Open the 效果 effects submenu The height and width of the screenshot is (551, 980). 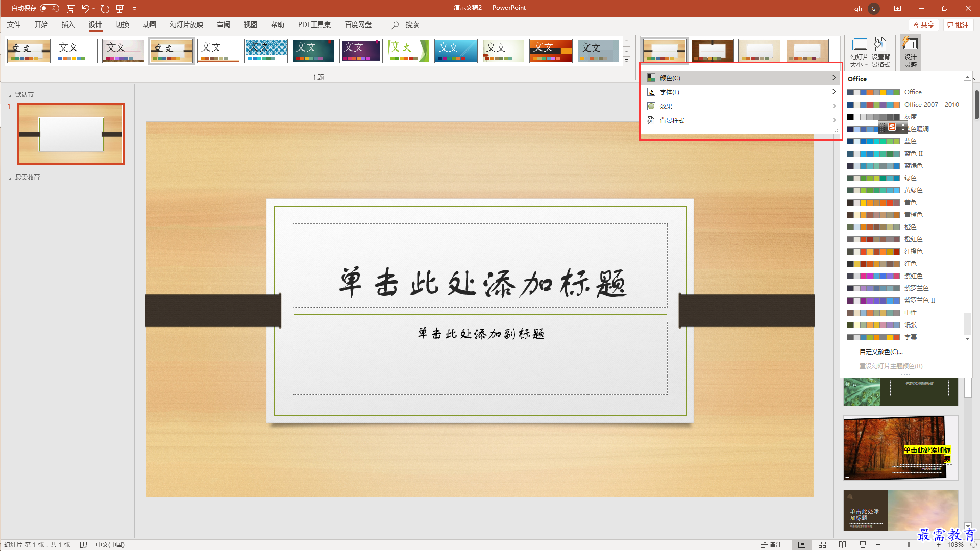(x=741, y=106)
